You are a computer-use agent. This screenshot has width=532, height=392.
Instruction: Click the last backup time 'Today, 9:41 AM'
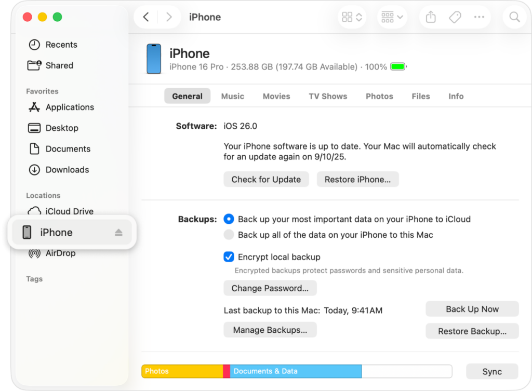(353, 310)
